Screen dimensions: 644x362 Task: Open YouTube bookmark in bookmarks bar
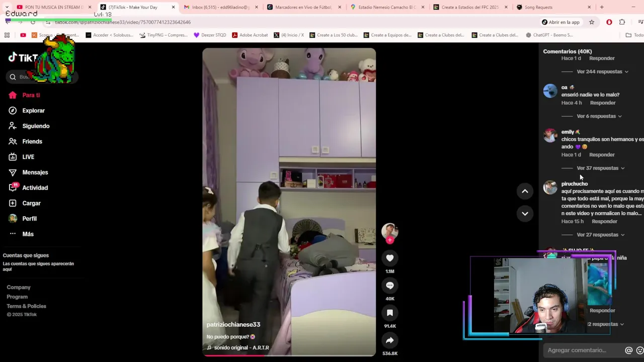(x=23, y=35)
